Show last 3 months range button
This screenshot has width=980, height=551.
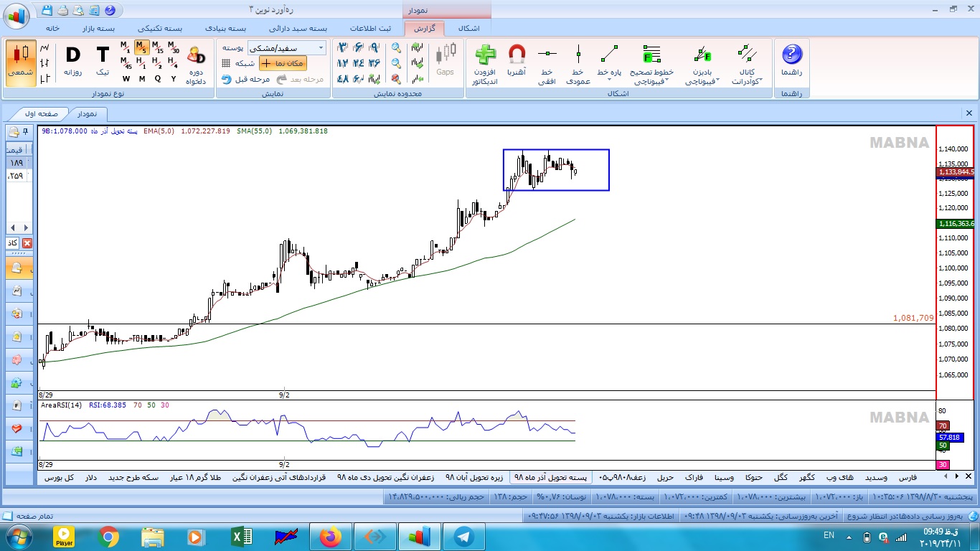[342, 47]
